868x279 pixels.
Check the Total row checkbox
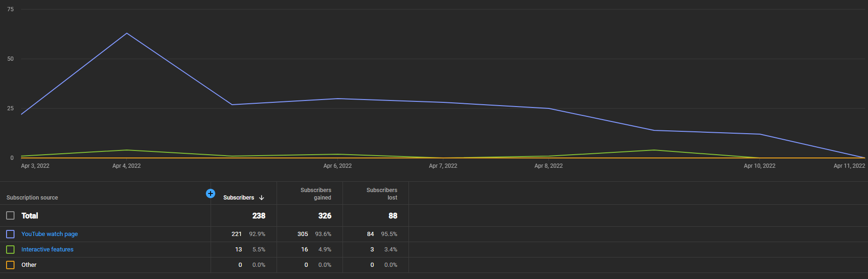coord(10,215)
